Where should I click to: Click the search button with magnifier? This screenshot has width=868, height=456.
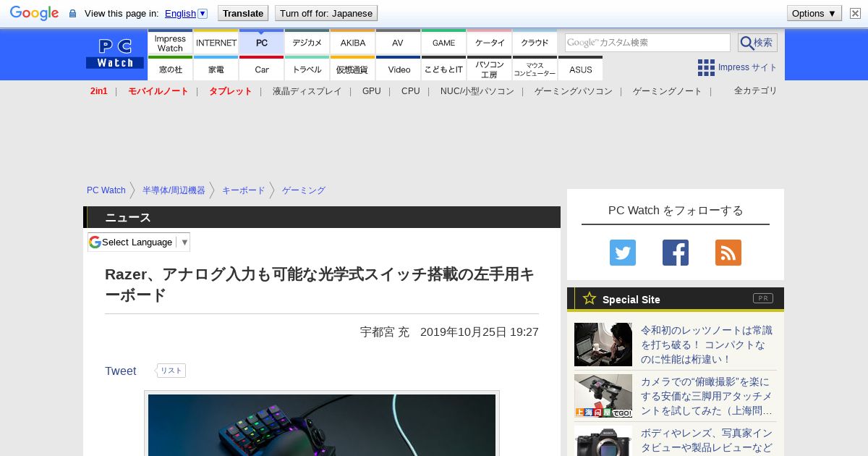757,43
